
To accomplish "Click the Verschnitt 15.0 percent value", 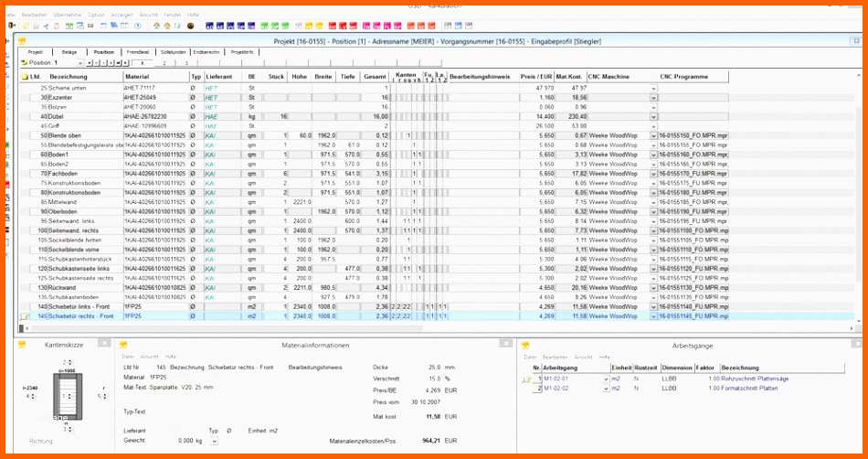I will pos(435,379).
